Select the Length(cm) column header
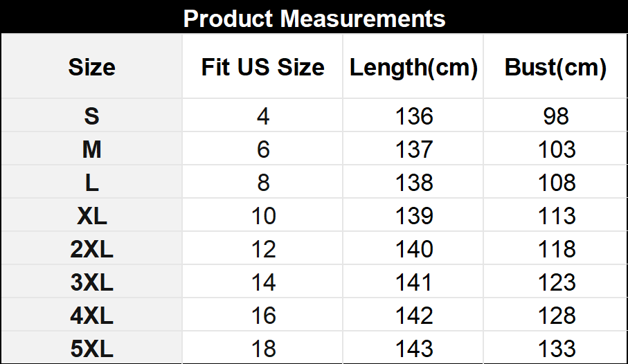The image size is (628, 364). pos(413,68)
